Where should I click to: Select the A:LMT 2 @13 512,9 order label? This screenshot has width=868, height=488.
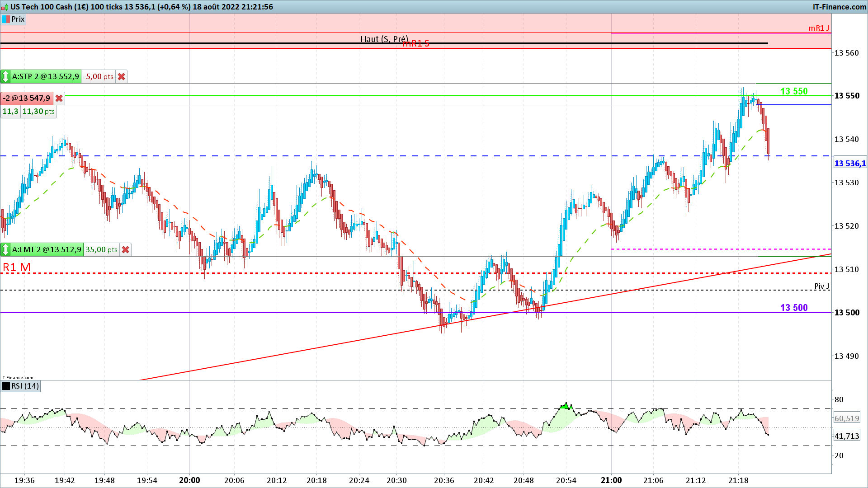coord(47,250)
